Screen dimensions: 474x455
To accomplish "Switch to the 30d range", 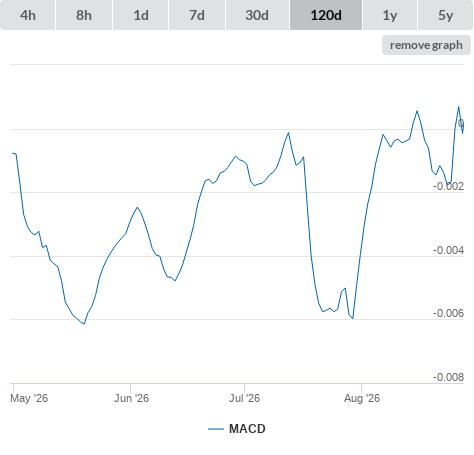I will point(257,15).
